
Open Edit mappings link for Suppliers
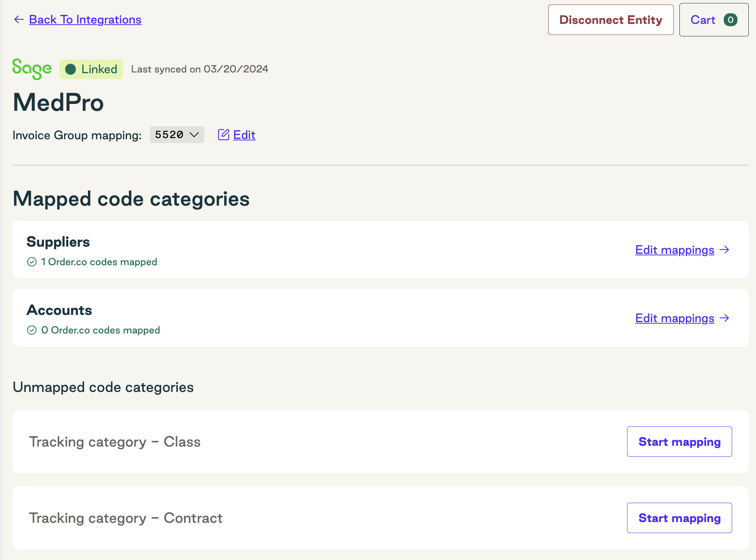(x=675, y=250)
